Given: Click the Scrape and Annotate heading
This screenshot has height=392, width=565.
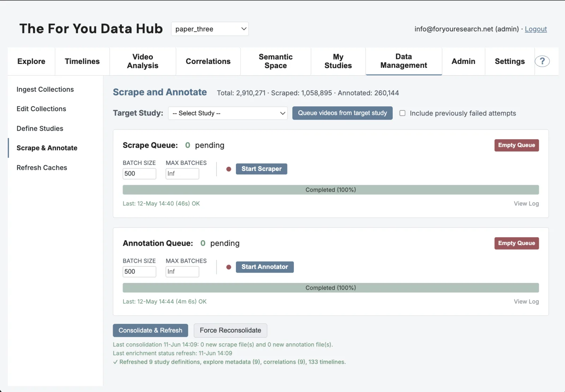Looking at the screenshot, I should point(160,92).
